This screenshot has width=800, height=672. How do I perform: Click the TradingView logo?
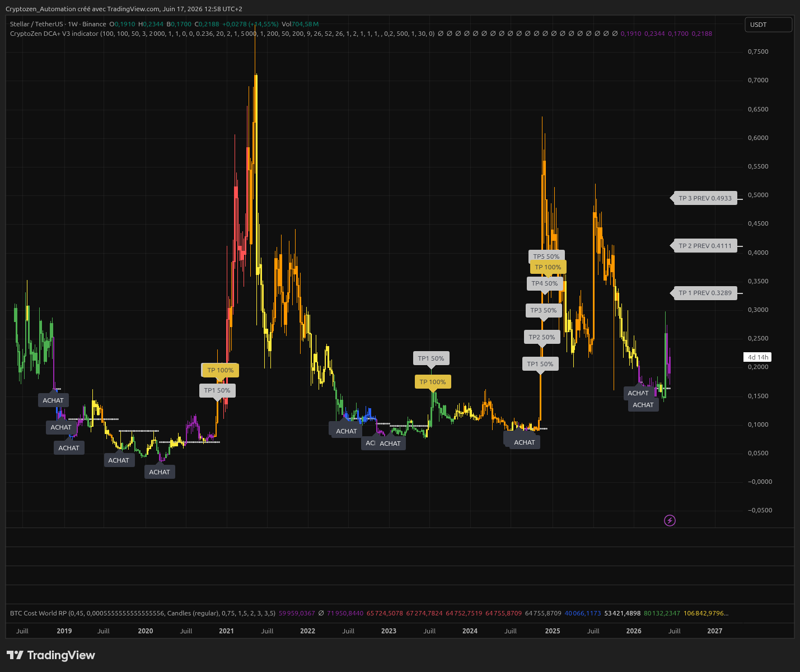coord(51,655)
